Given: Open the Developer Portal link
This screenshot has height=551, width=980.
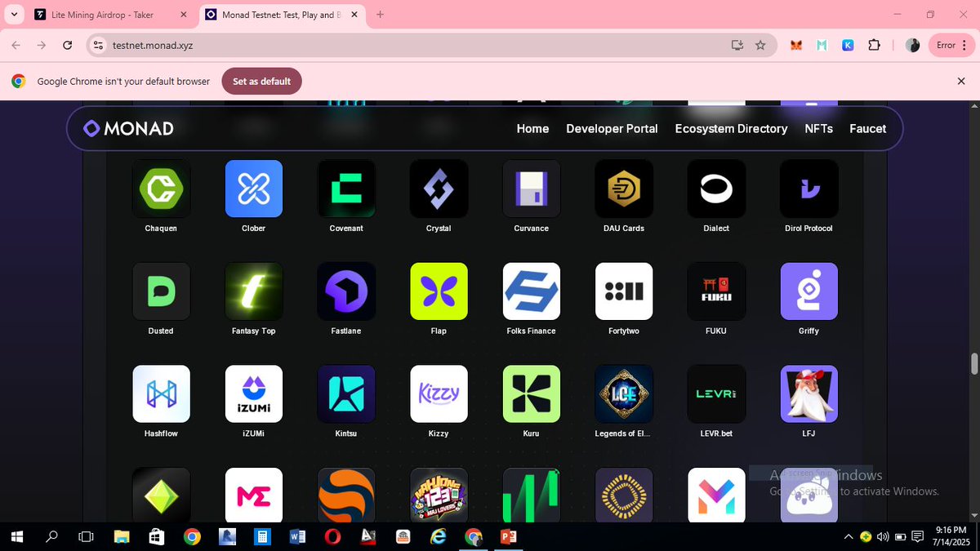Looking at the screenshot, I should coord(612,128).
